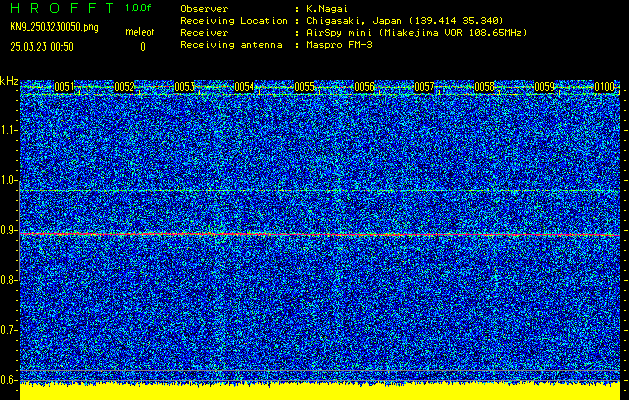The width and height of the screenshot is (629, 400).
Task: Click the 0.9 kHz axis label
Action: pyautogui.click(x=8, y=230)
